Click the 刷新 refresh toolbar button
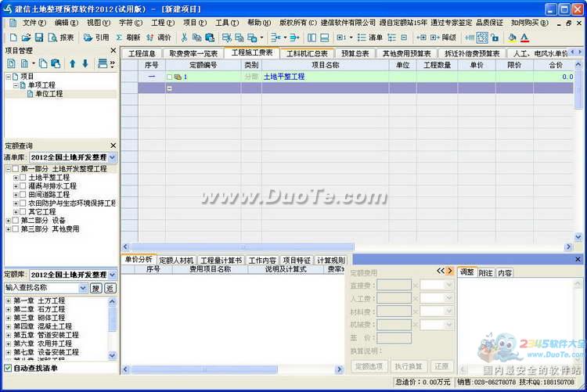Image resolution: width=587 pixels, height=392 pixels. point(128,37)
